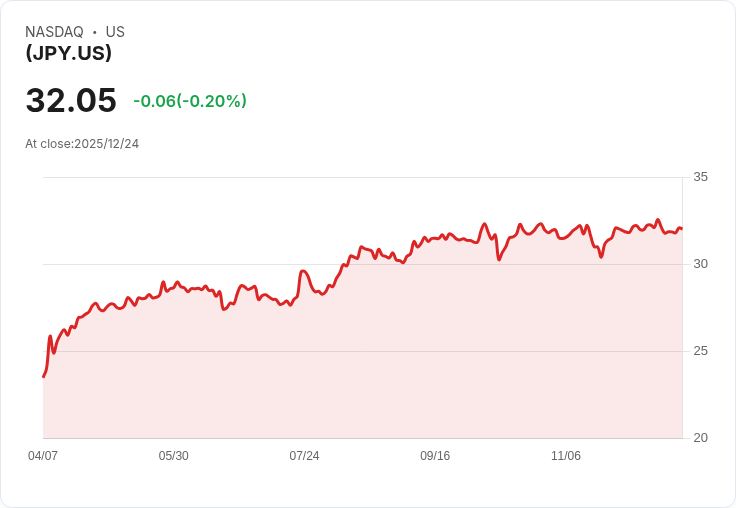Click the 07/24 x-axis date marker
The width and height of the screenshot is (736, 508).
(x=304, y=456)
